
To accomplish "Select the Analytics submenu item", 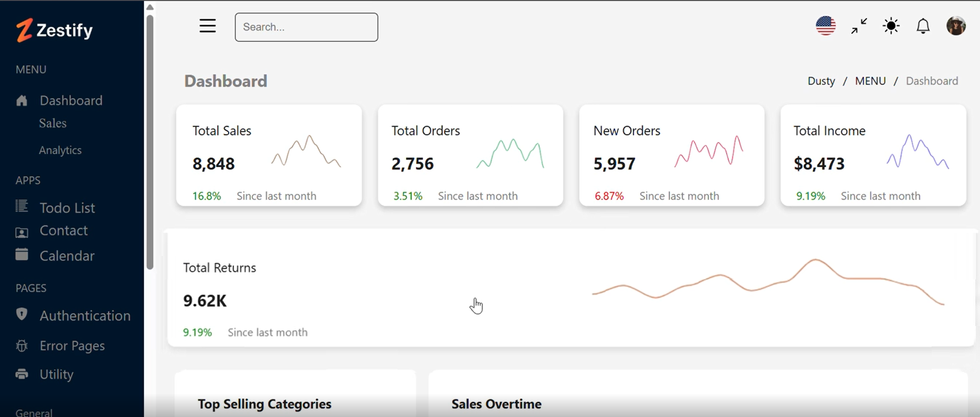I will 60,150.
